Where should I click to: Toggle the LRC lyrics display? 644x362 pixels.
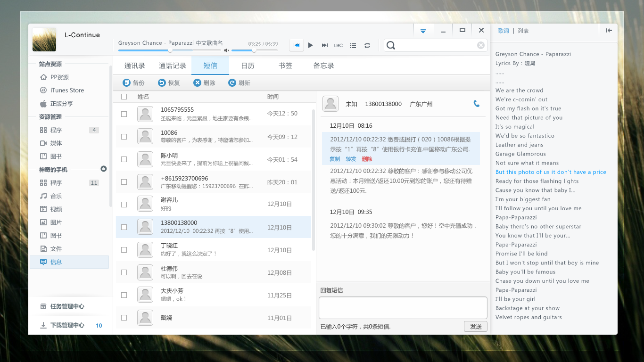click(x=339, y=46)
